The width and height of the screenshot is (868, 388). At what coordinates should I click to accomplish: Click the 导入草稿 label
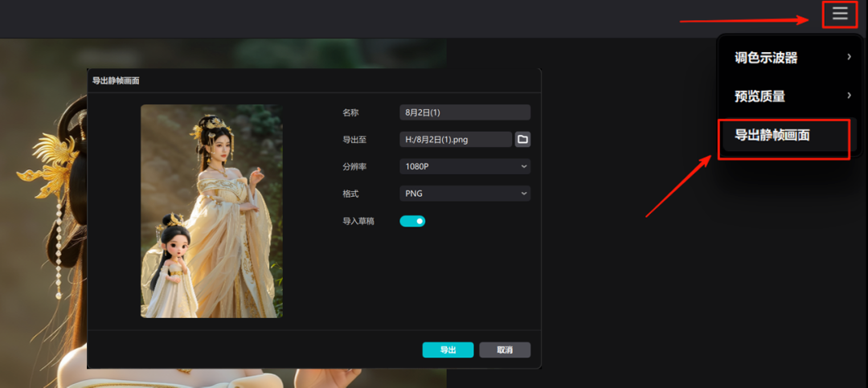pos(358,222)
